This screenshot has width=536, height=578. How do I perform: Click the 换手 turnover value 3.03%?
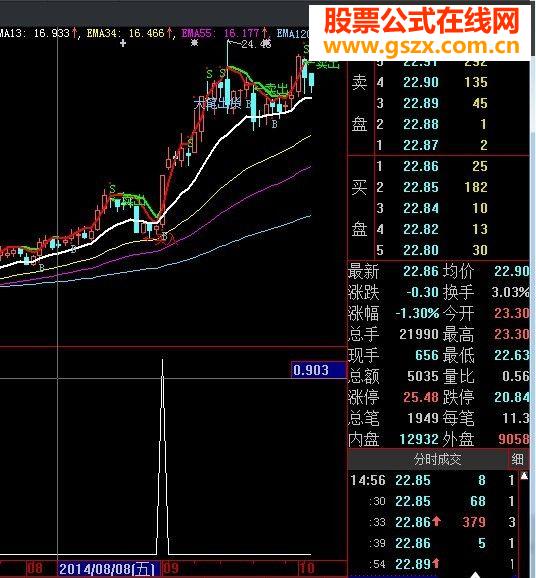pyautogui.click(x=510, y=292)
